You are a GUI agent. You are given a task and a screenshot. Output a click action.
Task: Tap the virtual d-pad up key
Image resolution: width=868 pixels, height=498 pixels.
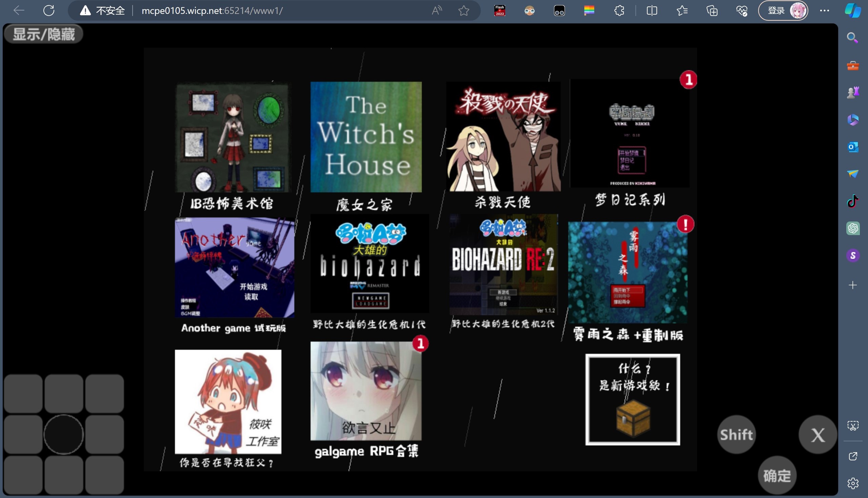(x=64, y=394)
